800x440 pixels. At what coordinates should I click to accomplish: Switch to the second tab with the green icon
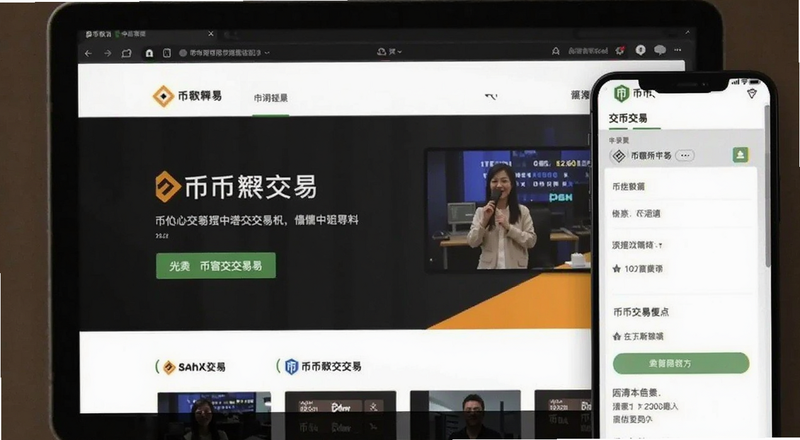point(131,34)
